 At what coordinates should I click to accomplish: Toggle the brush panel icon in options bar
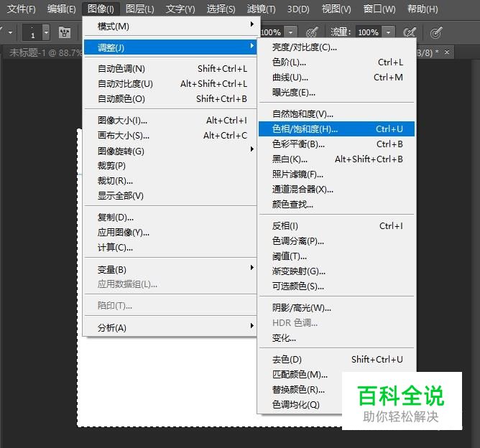coord(65,32)
